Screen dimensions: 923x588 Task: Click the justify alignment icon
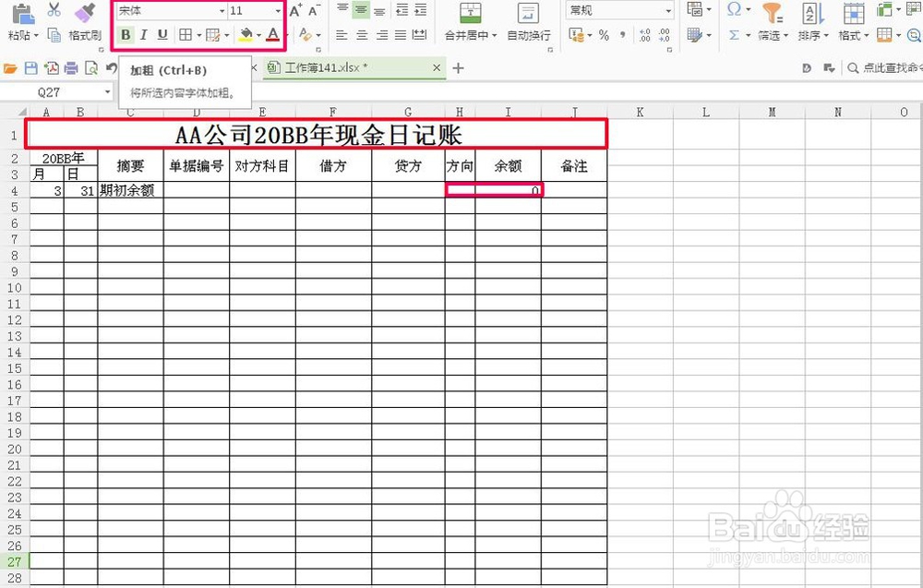[x=401, y=35]
